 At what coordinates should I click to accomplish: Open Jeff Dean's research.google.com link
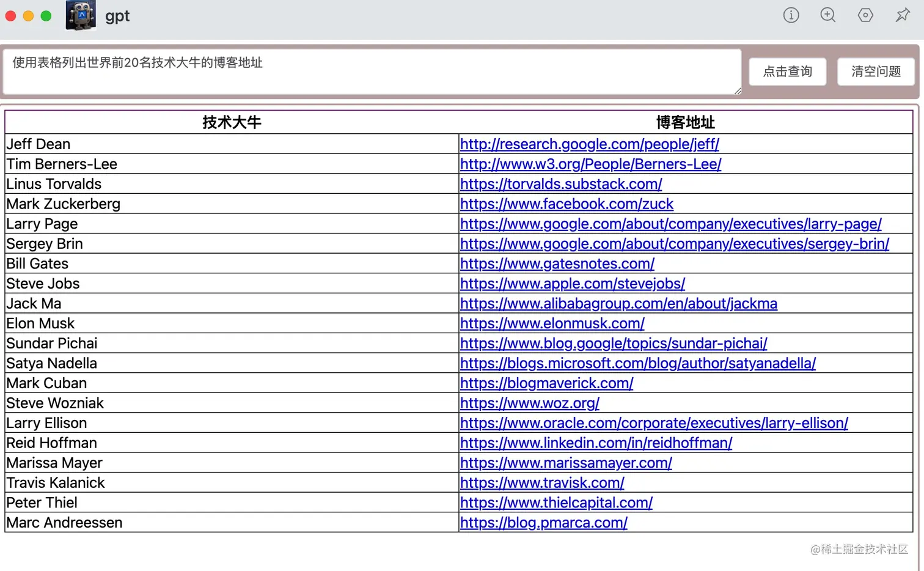589,144
